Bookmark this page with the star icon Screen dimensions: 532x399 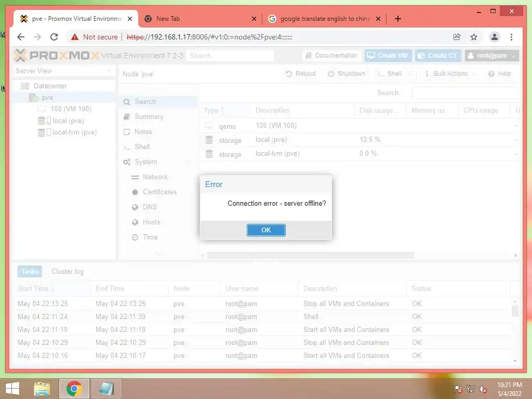click(x=474, y=37)
